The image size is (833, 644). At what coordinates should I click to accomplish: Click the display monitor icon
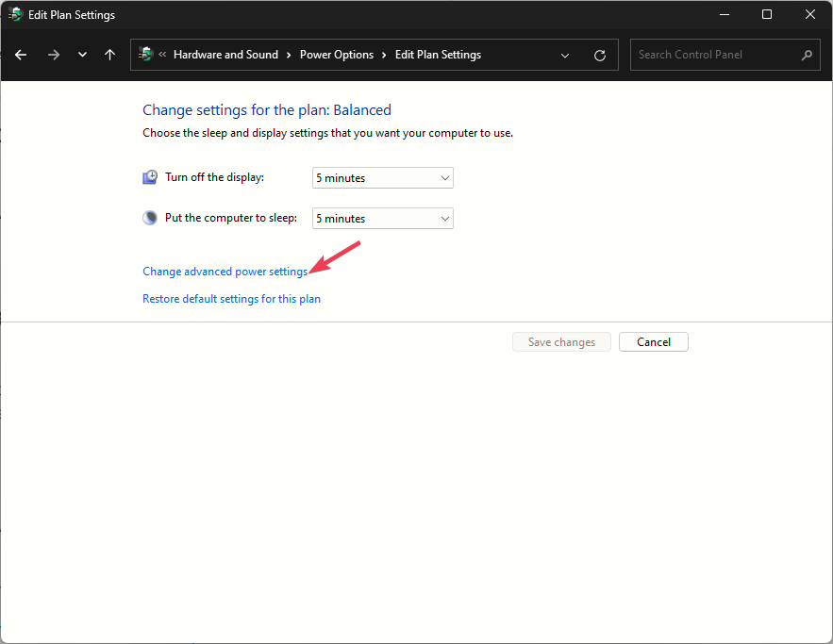click(150, 177)
